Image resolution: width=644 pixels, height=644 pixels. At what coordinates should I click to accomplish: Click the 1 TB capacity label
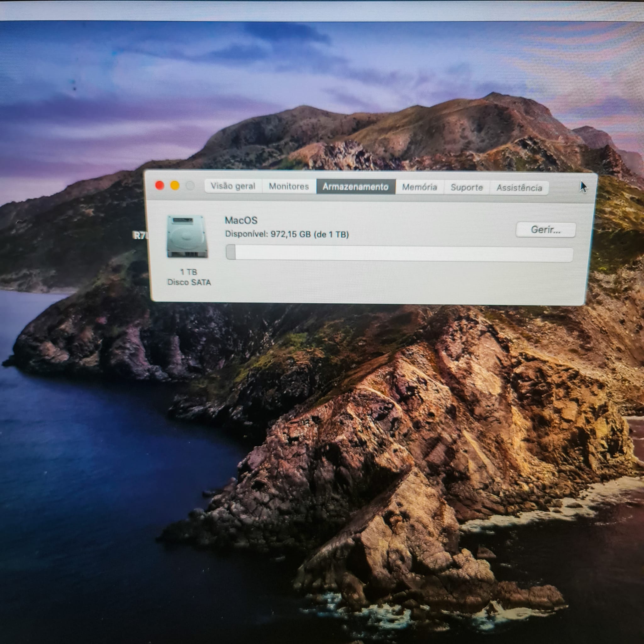(x=189, y=272)
